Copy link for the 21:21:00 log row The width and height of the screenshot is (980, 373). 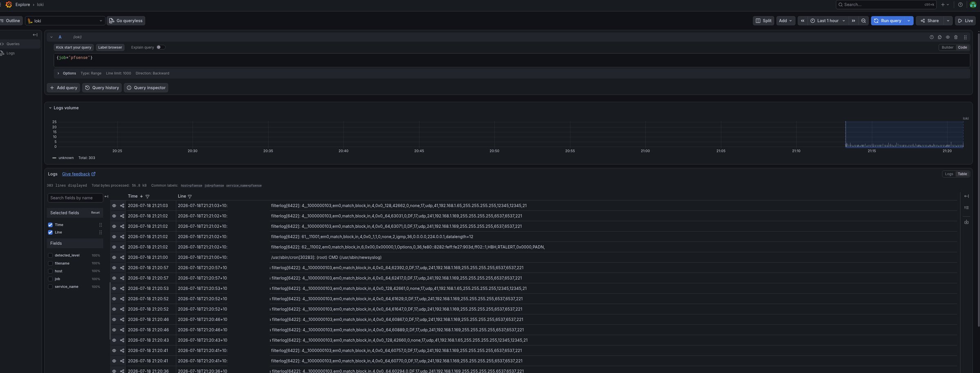pos(122,257)
